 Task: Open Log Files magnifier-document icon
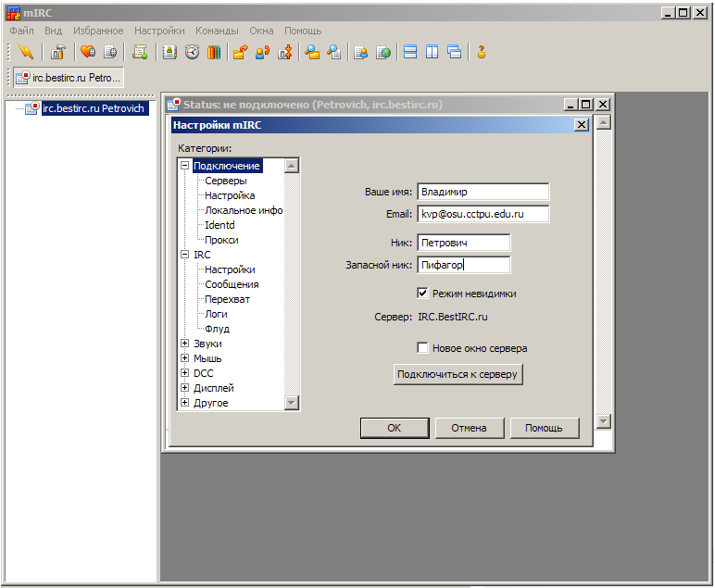pyautogui.click(x=333, y=52)
